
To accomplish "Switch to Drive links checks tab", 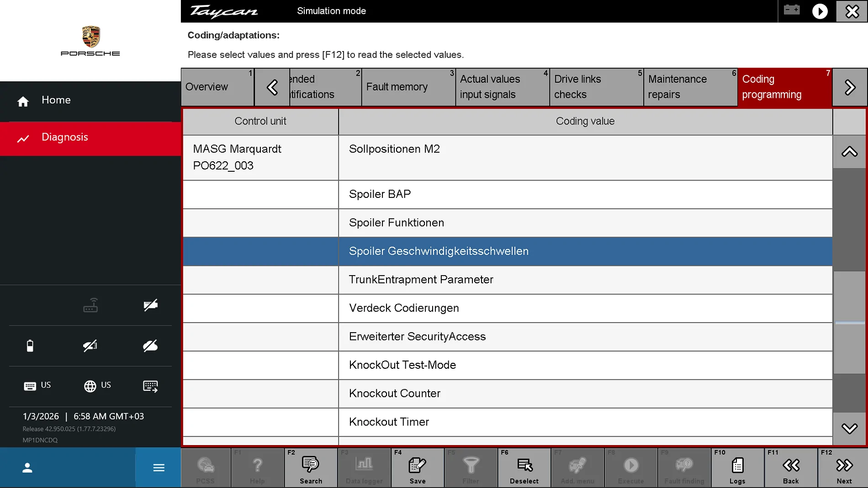I will (x=597, y=87).
